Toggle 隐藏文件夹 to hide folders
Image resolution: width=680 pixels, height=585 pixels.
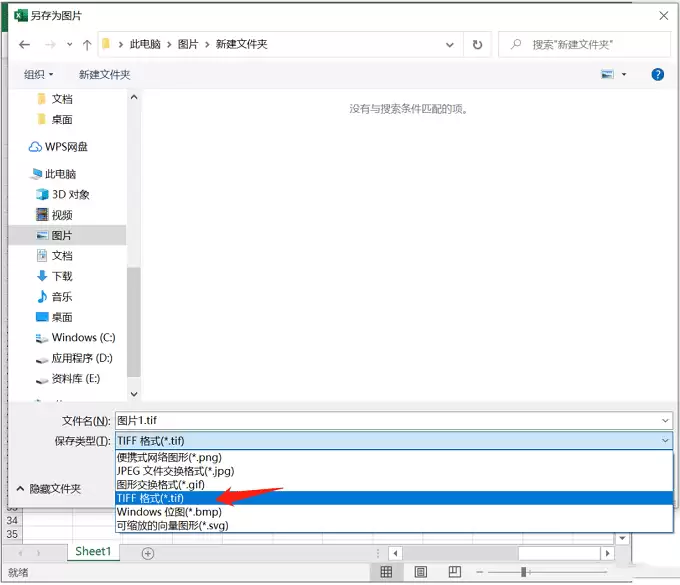click(49, 489)
